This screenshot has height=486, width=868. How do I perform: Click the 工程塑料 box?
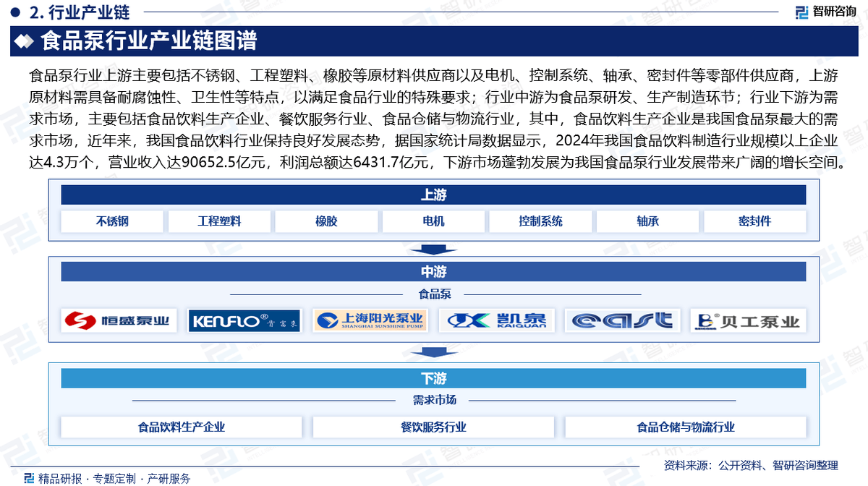coord(219,221)
